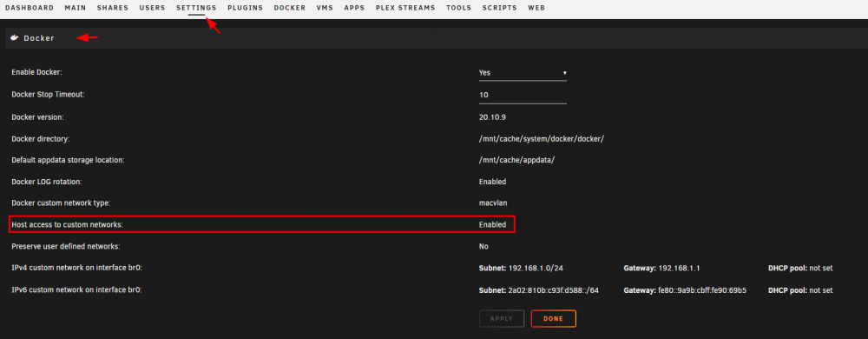Switch to the Scripts tab
868x339 pixels.
coord(499,8)
